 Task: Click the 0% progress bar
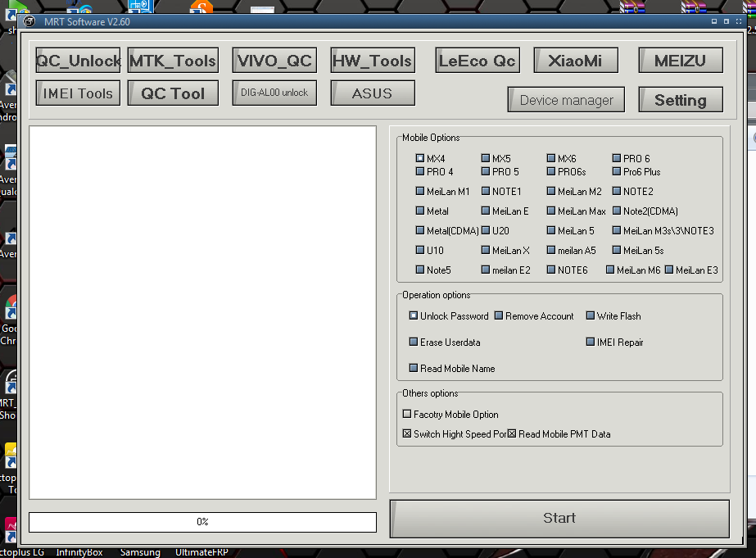click(202, 522)
